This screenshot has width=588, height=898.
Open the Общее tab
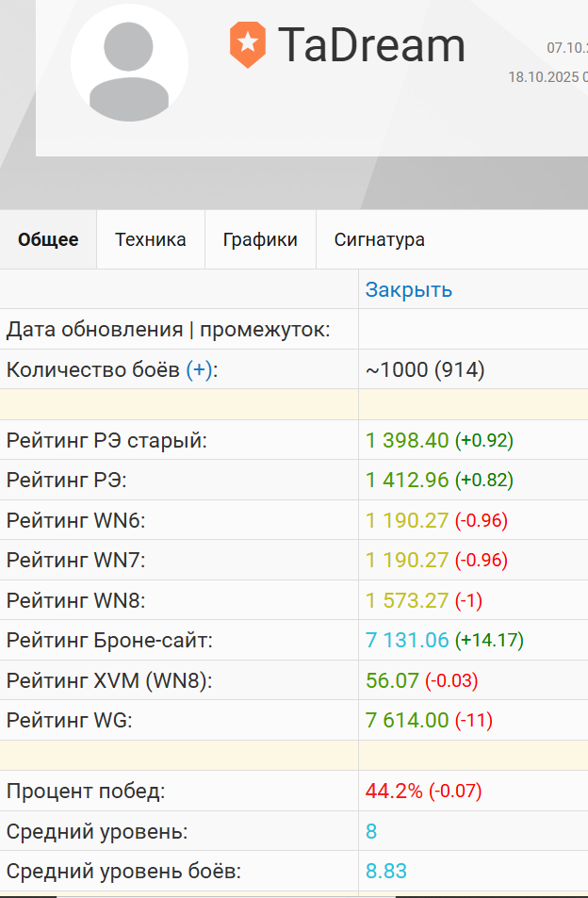[48, 239]
